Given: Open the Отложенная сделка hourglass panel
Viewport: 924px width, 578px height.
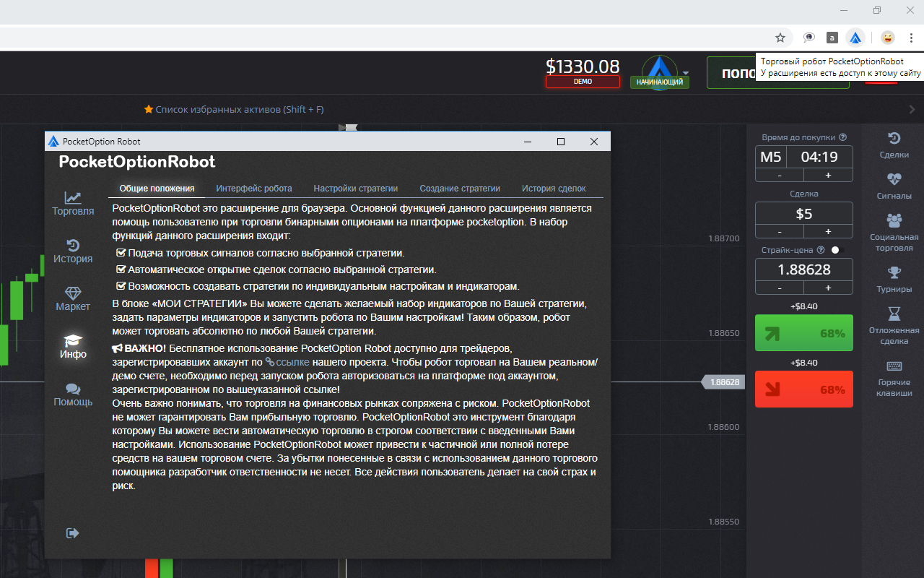Looking at the screenshot, I should click(x=894, y=326).
